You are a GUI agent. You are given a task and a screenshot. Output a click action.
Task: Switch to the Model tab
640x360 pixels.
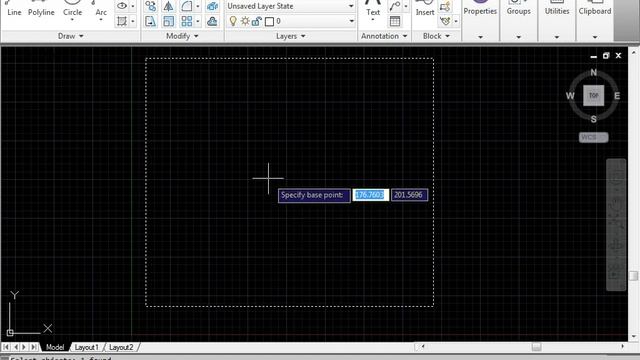pyautogui.click(x=55, y=347)
